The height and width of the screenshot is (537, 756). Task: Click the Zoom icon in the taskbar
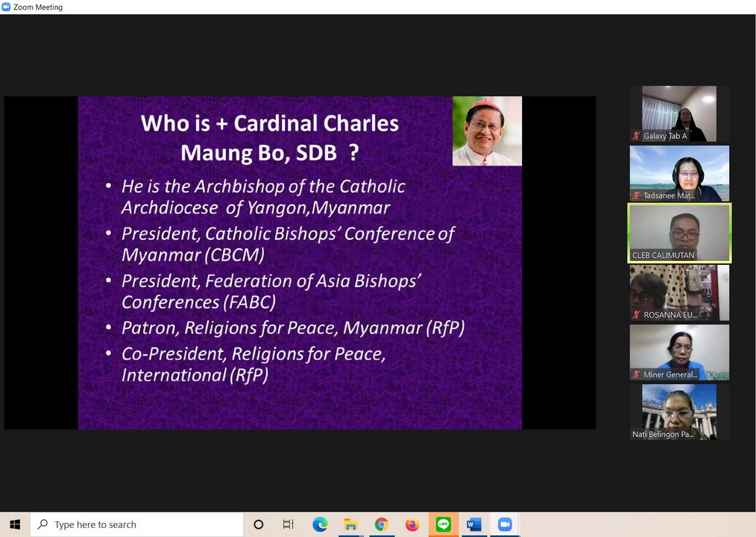[505, 524]
